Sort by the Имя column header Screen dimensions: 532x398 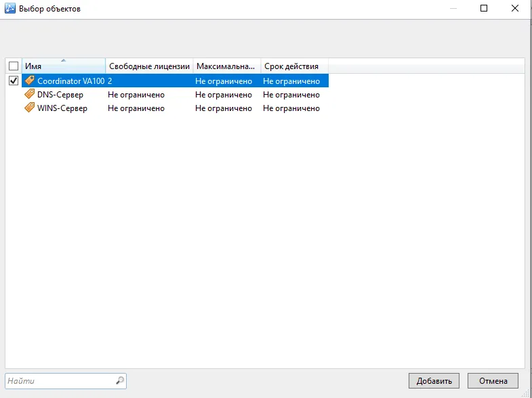pyautogui.click(x=64, y=66)
